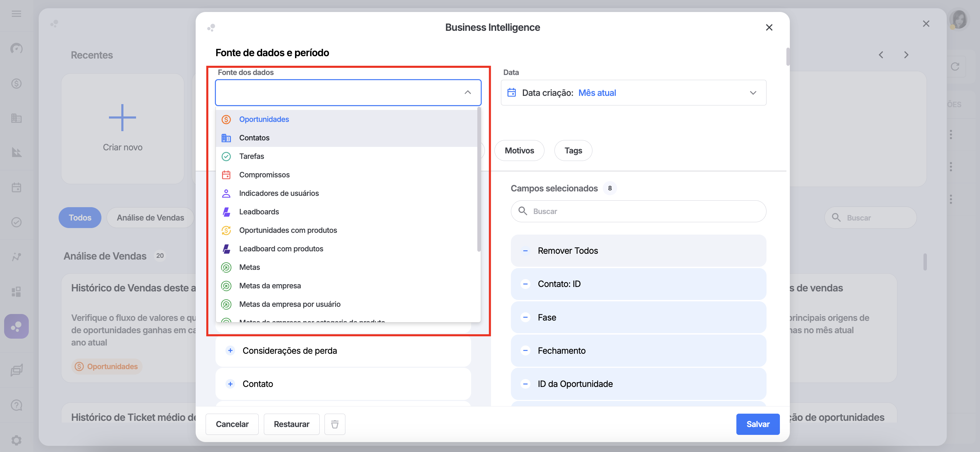Close the Business Intelligence dialog
This screenshot has width=980, height=452.
[x=769, y=27]
